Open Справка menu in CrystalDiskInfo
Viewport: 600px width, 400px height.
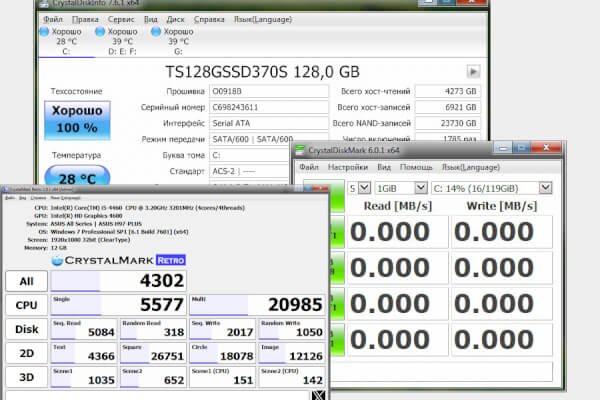pos(209,19)
